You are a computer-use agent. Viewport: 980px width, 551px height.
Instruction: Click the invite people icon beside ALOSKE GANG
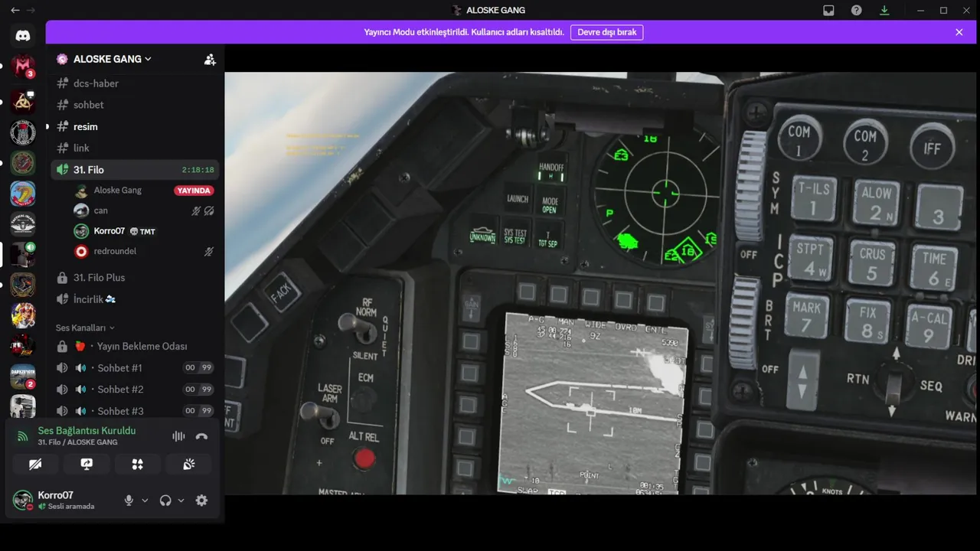tap(210, 59)
